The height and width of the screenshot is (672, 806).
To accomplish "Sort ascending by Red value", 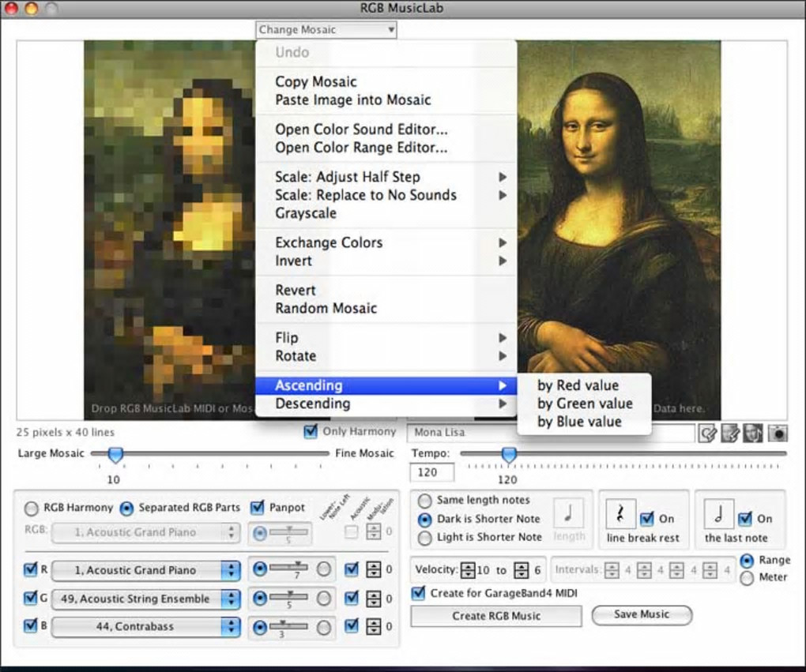I will pos(585,385).
